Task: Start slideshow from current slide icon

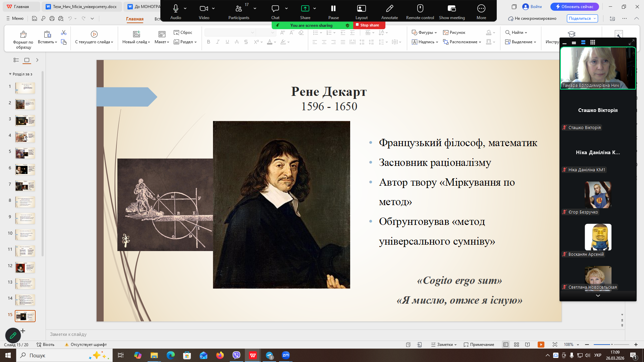Action: [x=94, y=34]
